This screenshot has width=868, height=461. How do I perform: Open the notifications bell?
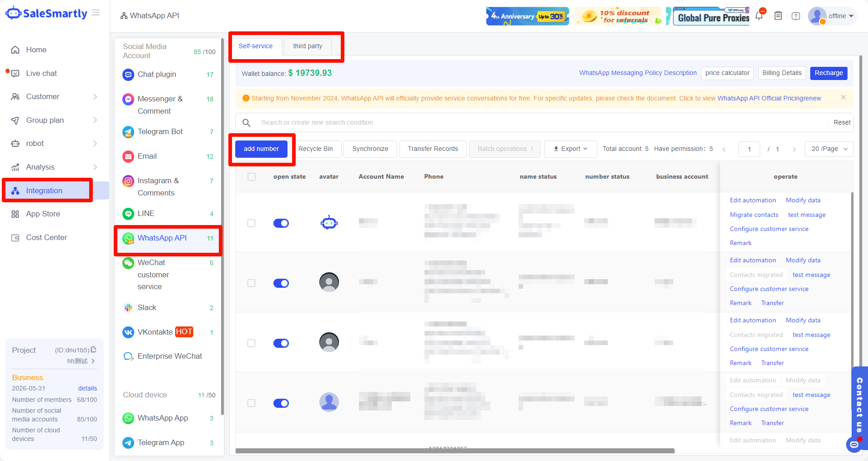pyautogui.click(x=759, y=16)
